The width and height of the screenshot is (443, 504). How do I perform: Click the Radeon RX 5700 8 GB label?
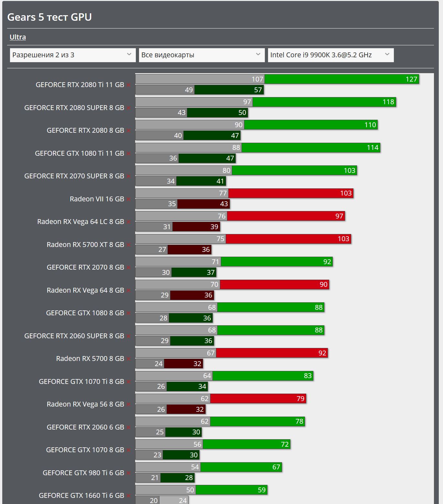[x=90, y=359]
